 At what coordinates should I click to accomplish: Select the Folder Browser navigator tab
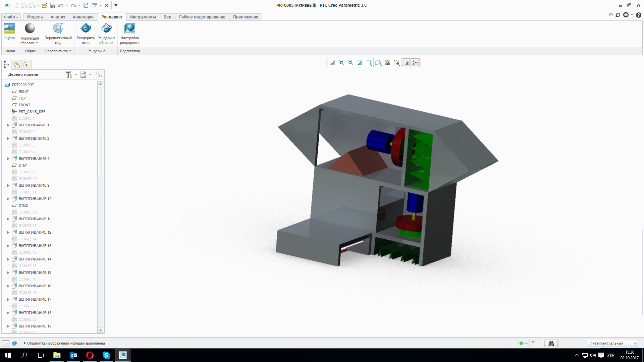click(16, 65)
